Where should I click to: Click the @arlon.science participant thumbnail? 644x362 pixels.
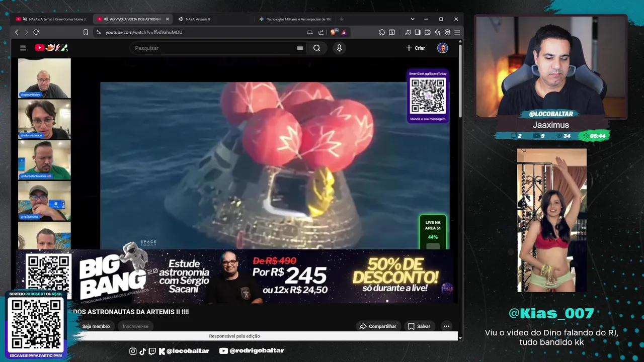44,119
